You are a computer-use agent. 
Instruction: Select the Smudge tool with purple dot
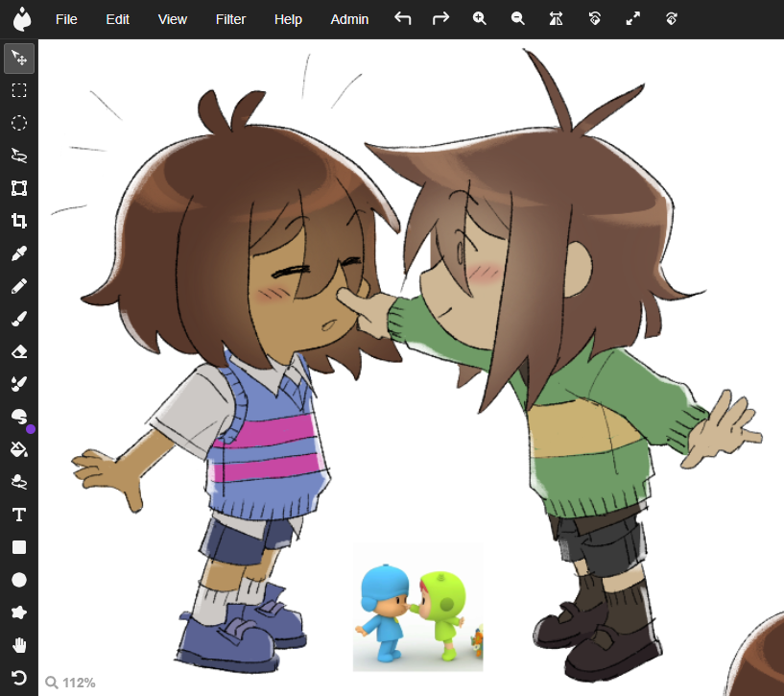[x=19, y=417]
